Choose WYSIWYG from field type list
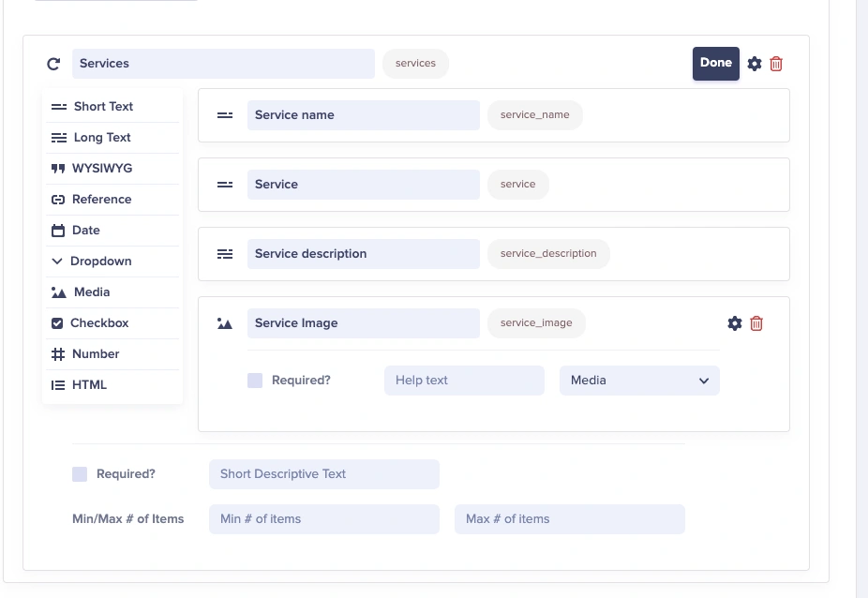This screenshot has width=868, height=598. pyautogui.click(x=101, y=169)
